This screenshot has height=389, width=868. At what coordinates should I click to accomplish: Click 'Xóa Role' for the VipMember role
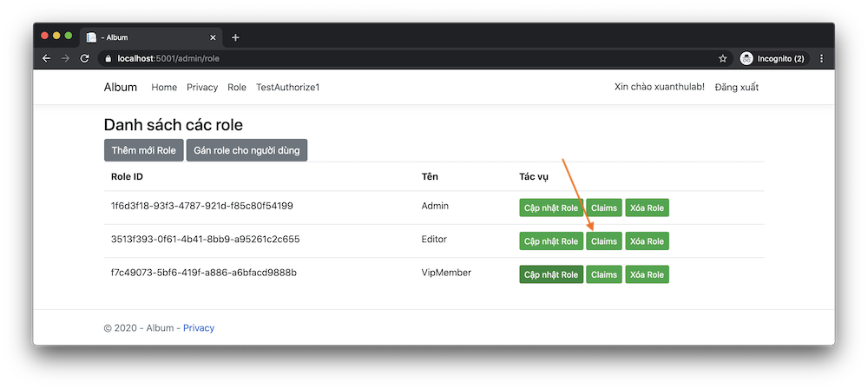[648, 274]
